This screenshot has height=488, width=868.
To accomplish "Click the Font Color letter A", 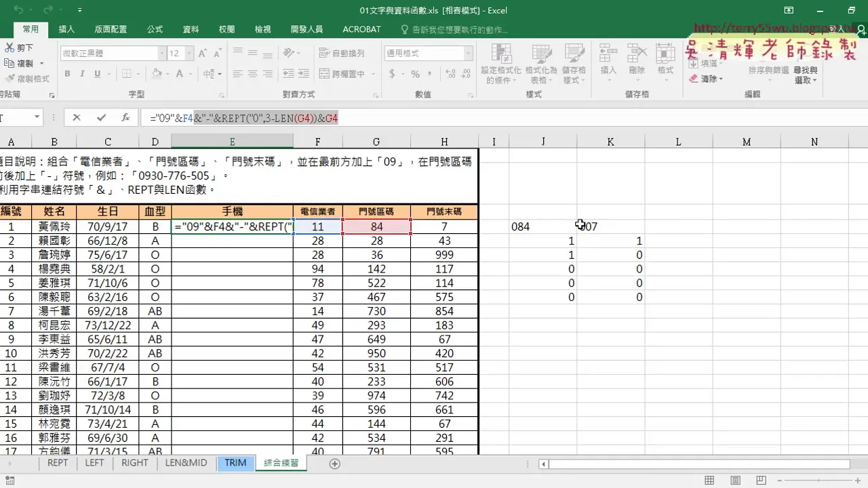I will (180, 74).
